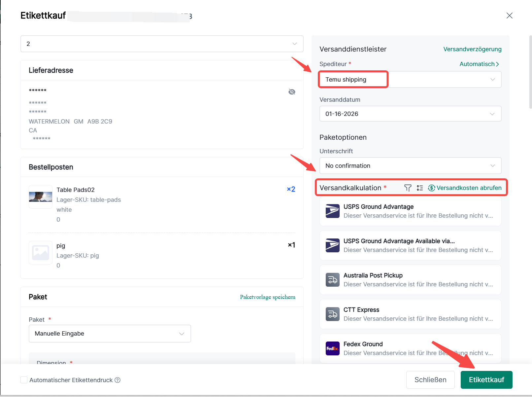Open the Spediteur Temu shipping dropdown

[410, 80]
